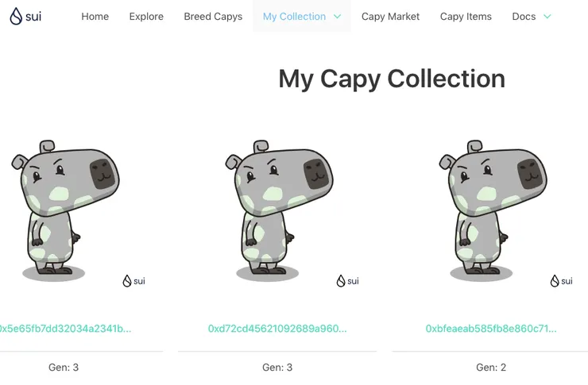Expand the Docs dropdown chevron
The image size is (588, 385).
[547, 17]
